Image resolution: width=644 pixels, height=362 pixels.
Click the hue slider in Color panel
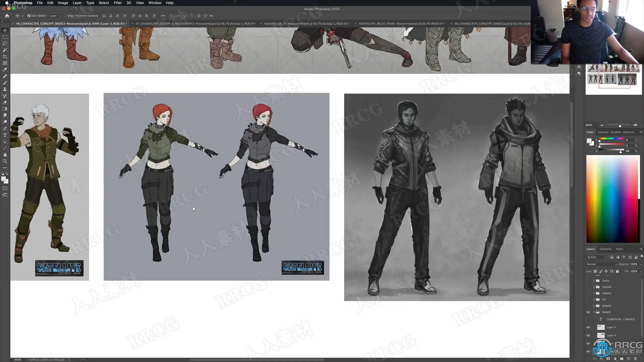(x=611, y=139)
